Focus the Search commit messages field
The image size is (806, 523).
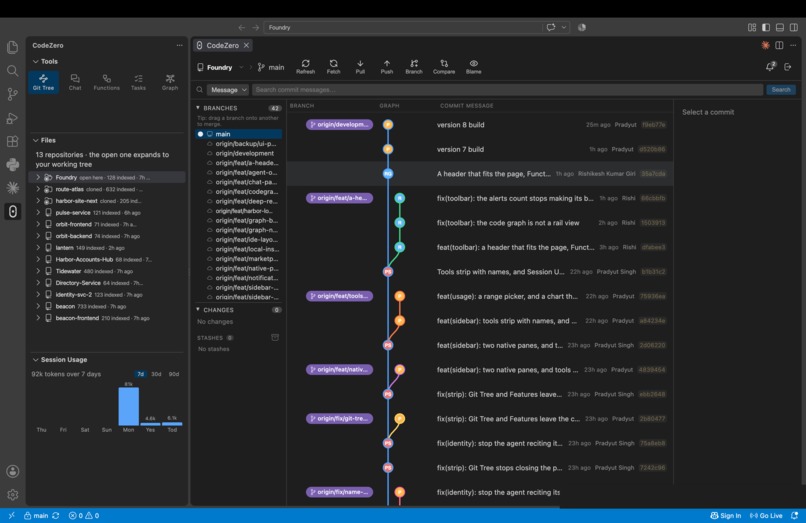[x=507, y=89]
